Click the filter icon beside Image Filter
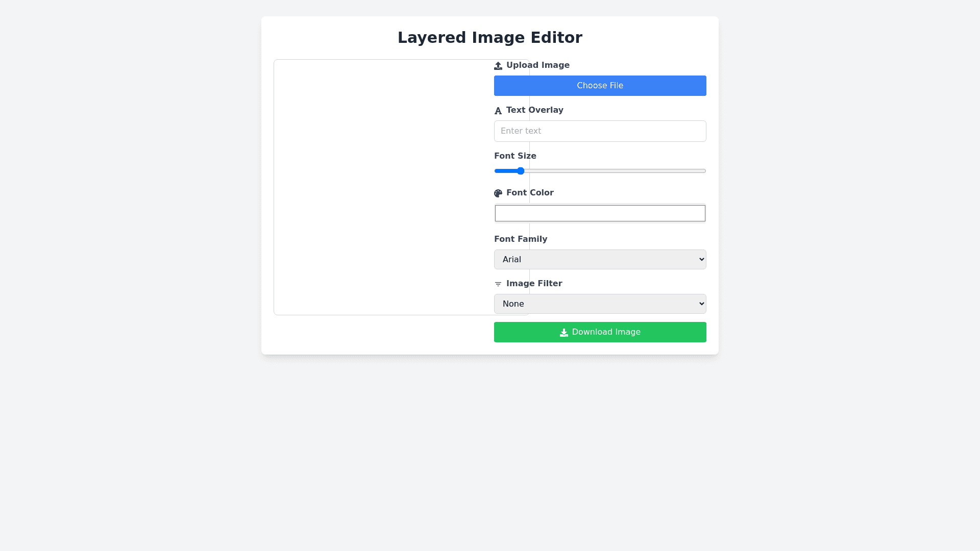 (498, 284)
